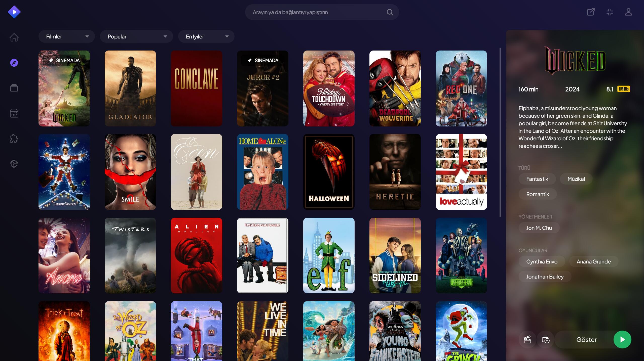Click the catalog vertical scrollbar
The width and height of the screenshot is (644, 361).
[x=500, y=133]
